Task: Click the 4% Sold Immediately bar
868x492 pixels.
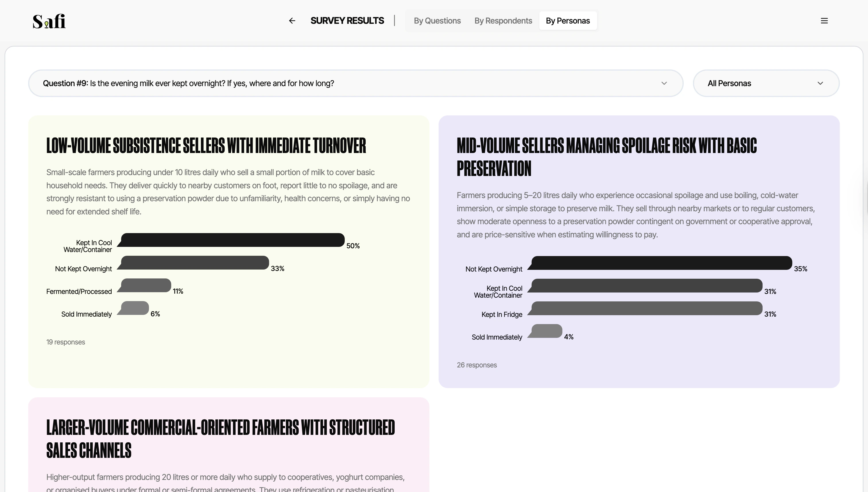Action: [546, 331]
